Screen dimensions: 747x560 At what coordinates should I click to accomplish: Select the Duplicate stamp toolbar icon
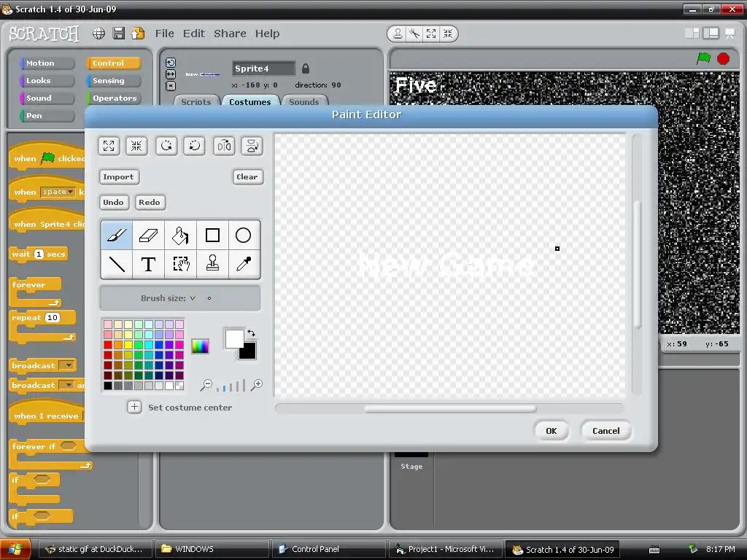click(398, 34)
